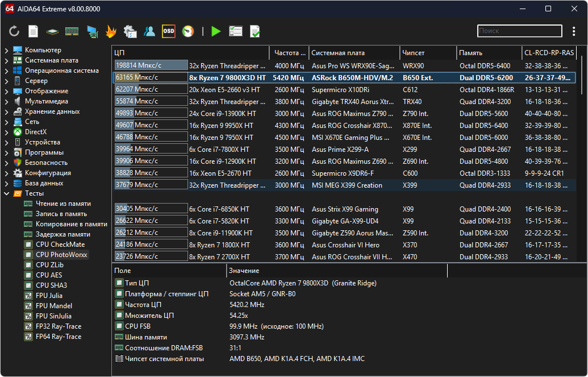Open preferences gear icon in toolbar
588x377 pixels.
coord(130,31)
